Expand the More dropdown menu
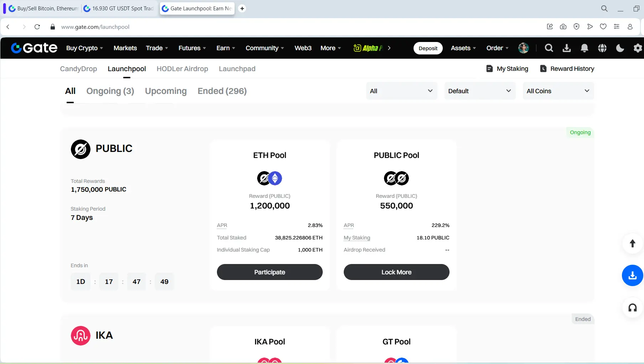 331,48
